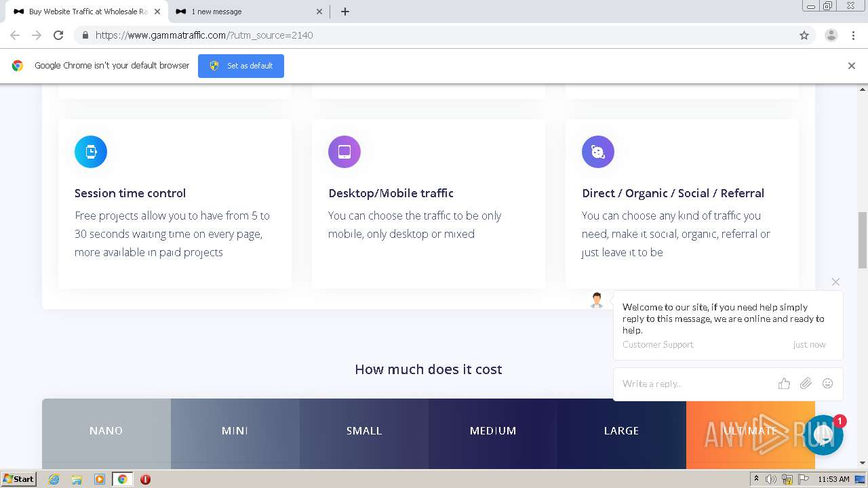Click the page vertical scrollbar thumb
This screenshot has height=488, width=868.
[x=863, y=239]
